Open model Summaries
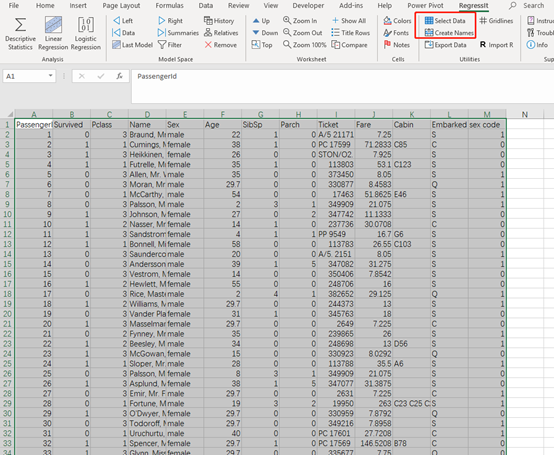 pyautogui.click(x=178, y=33)
